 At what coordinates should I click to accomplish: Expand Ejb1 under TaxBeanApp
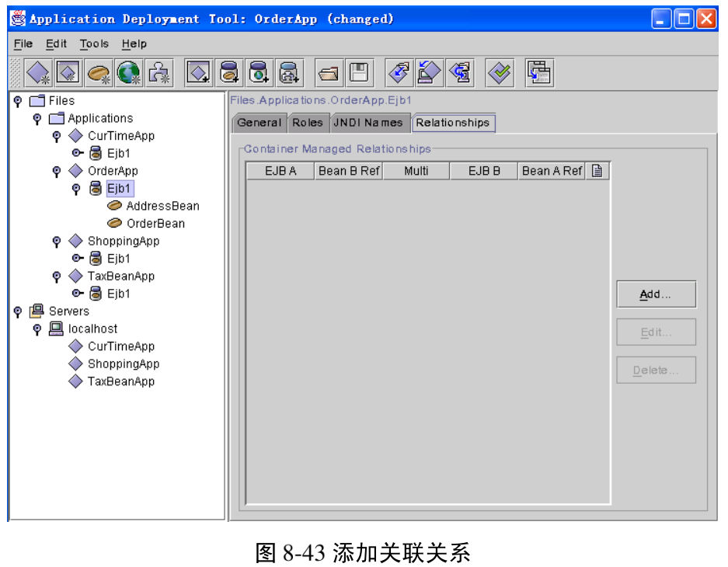(78, 293)
